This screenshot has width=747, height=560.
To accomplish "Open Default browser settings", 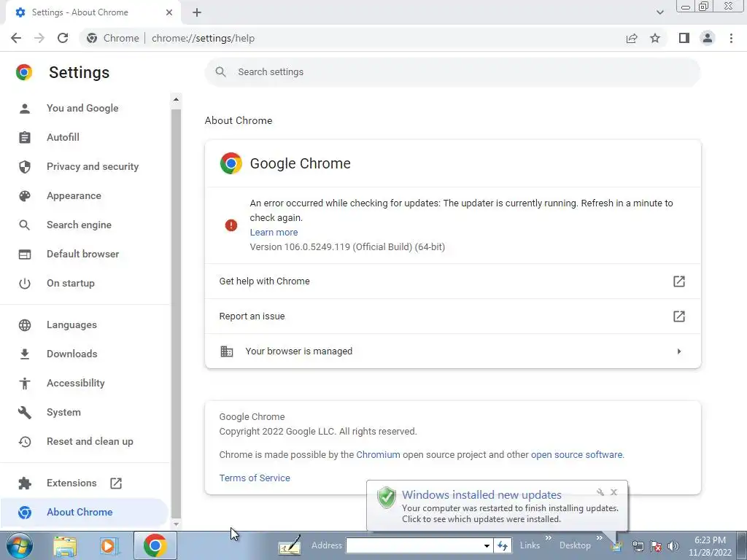I will (x=85, y=254).
